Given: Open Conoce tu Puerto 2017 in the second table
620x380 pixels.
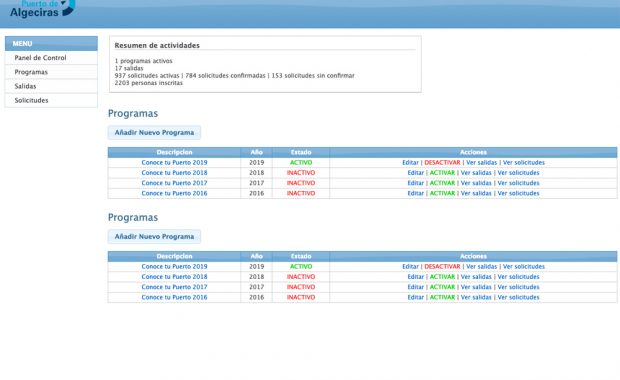Looking at the screenshot, I should click(174, 287).
